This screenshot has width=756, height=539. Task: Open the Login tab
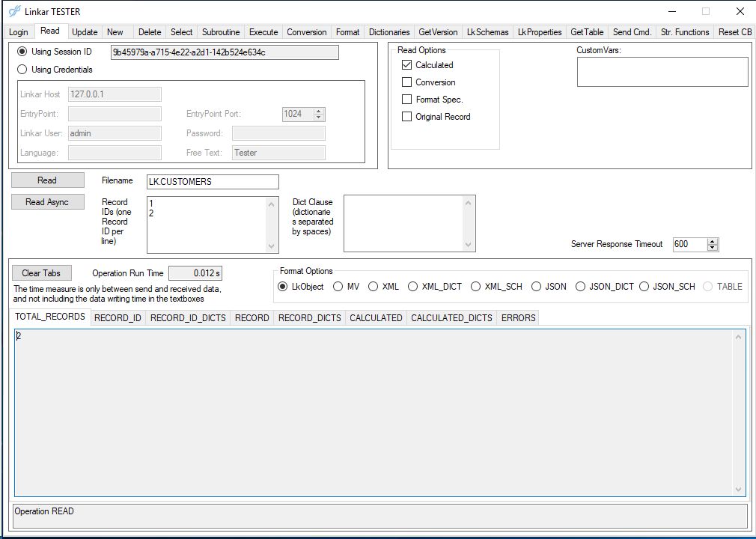point(18,32)
